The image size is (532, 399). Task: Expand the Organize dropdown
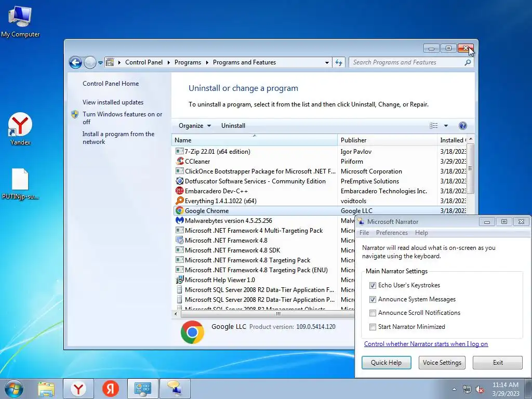195,126
